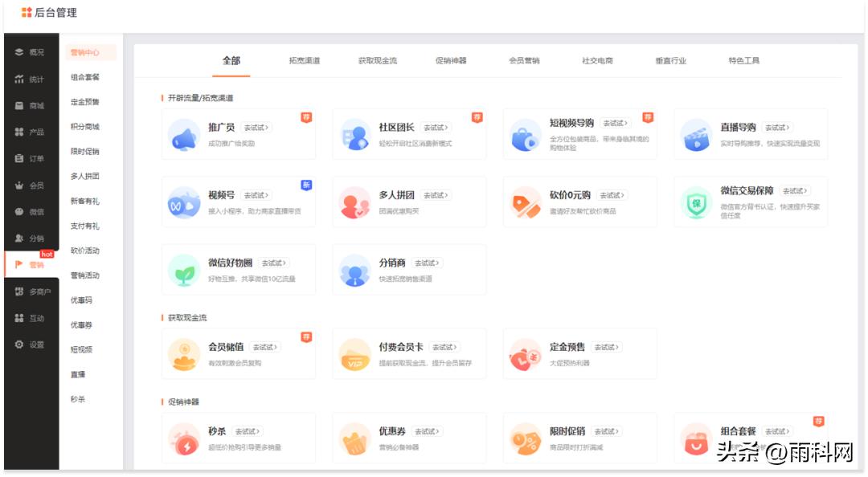Screen dimensions: 868x477
Task: Click the 订单 orders sidebar icon
Action: (18, 159)
